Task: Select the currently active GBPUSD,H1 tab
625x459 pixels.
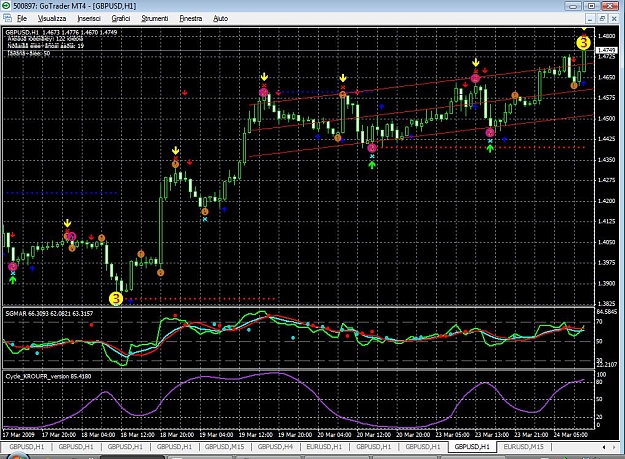Action: pyautogui.click(x=472, y=447)
